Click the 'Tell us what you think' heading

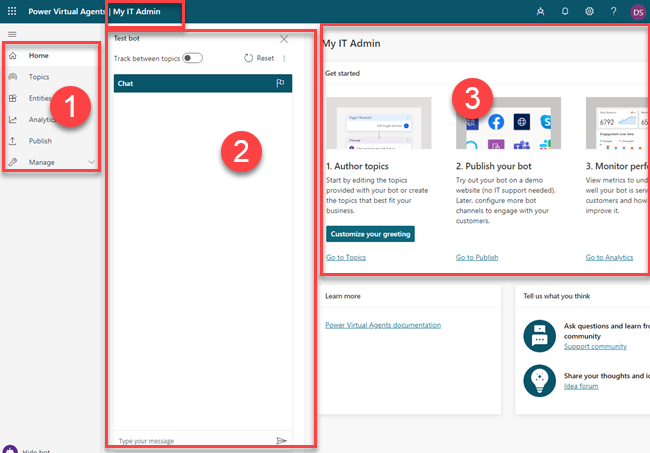(x=556, y=296)
